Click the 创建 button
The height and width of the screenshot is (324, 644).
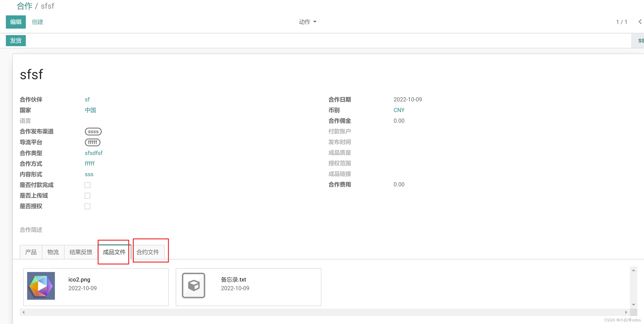coord(37,22)
